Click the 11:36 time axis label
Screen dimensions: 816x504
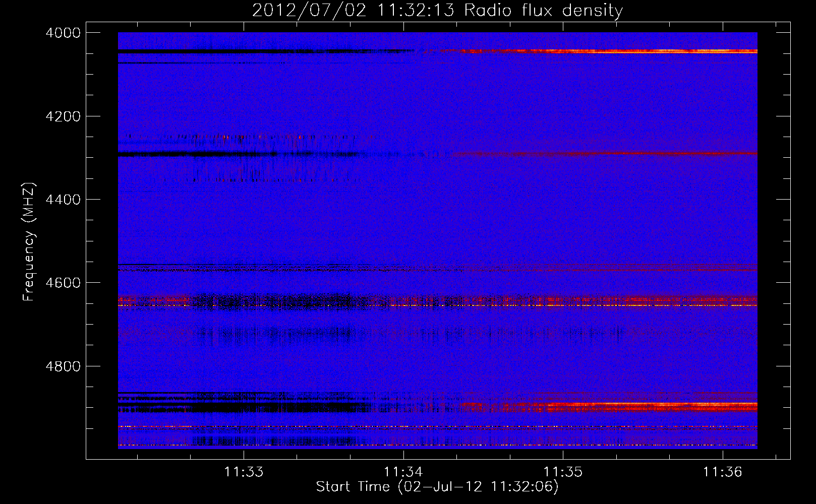tap(723, 472)
